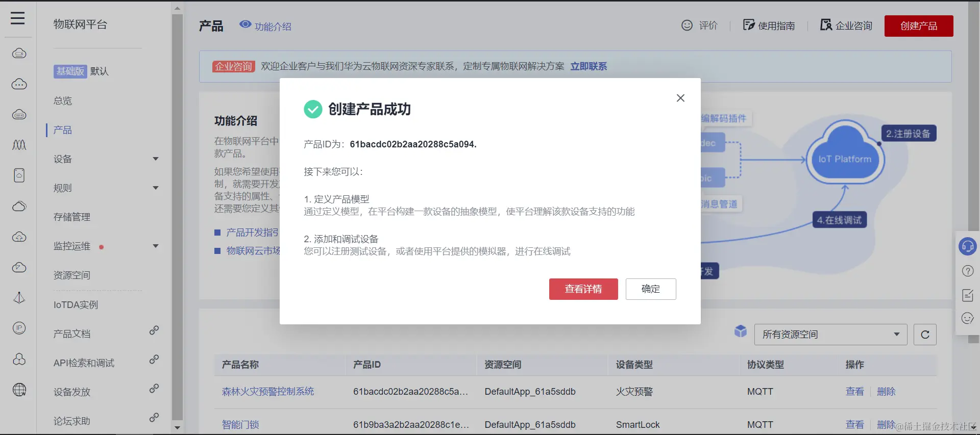Click the cloud-with-clock sidebar icon
This screenshot has height=435, width=980.
pos(19,267)
